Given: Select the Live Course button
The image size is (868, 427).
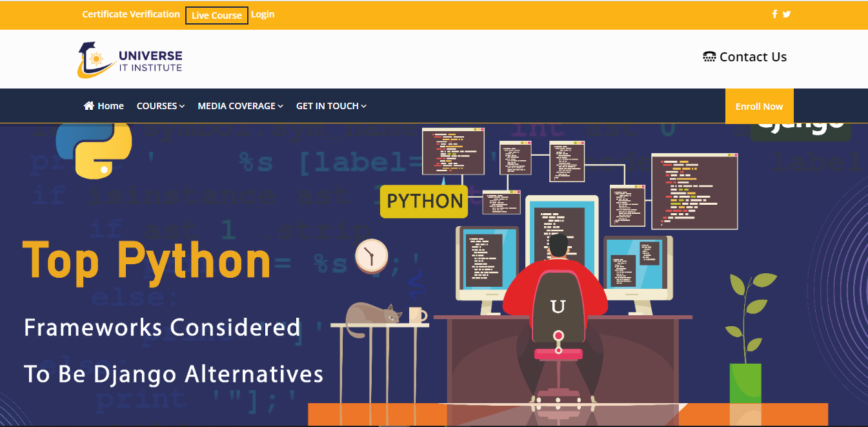Looking at the screenshot, I should 217,16.
